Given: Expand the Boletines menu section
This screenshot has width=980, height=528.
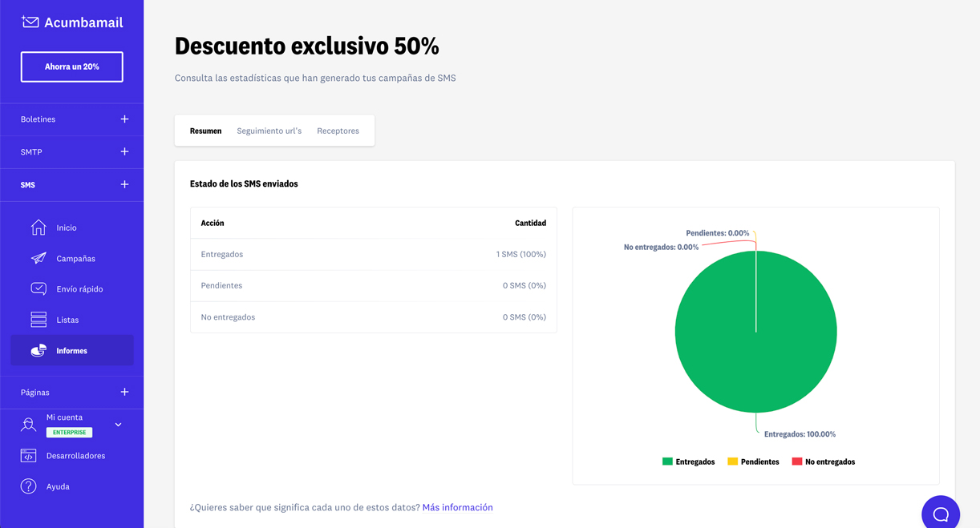Looking at the screenshot, I should tap(124, 119).
